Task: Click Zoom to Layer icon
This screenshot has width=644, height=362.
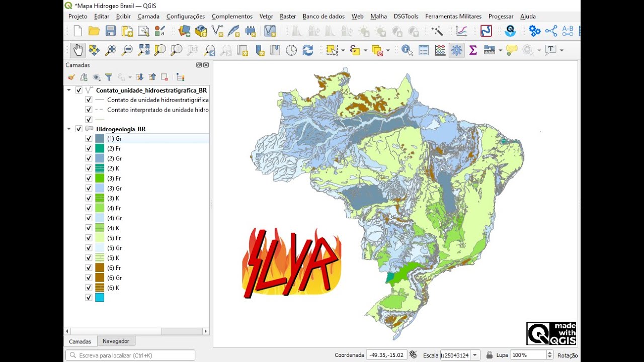Action: [177, 50]
